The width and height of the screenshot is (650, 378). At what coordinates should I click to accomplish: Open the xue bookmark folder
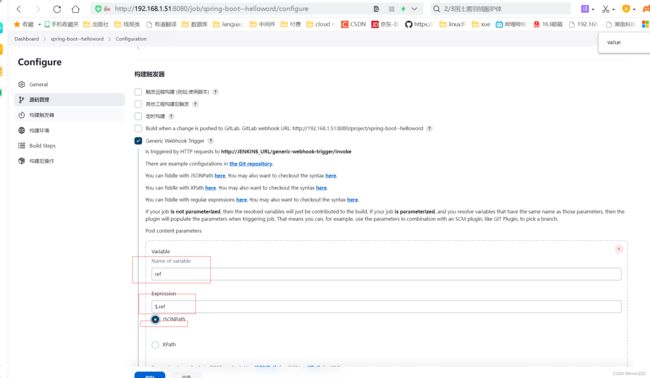pos(481,24)
